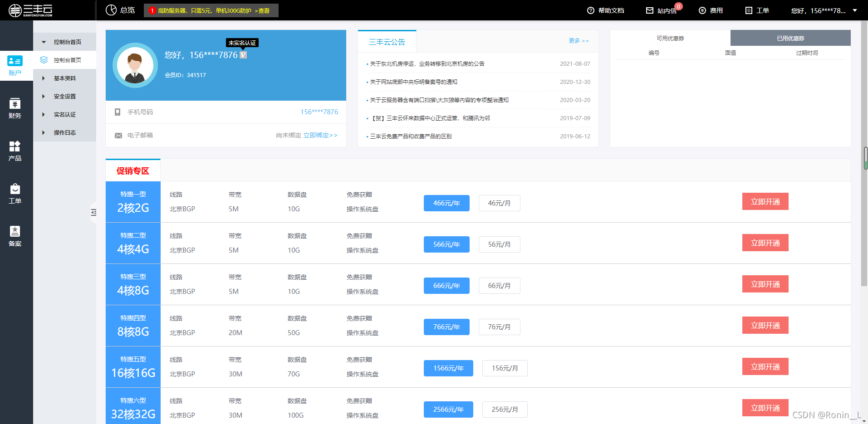The height and width of the screenshot is (424, 868).
Task: Select the 156元/月 pricing option
Action: pyautogui.click(x=505, y=368)
